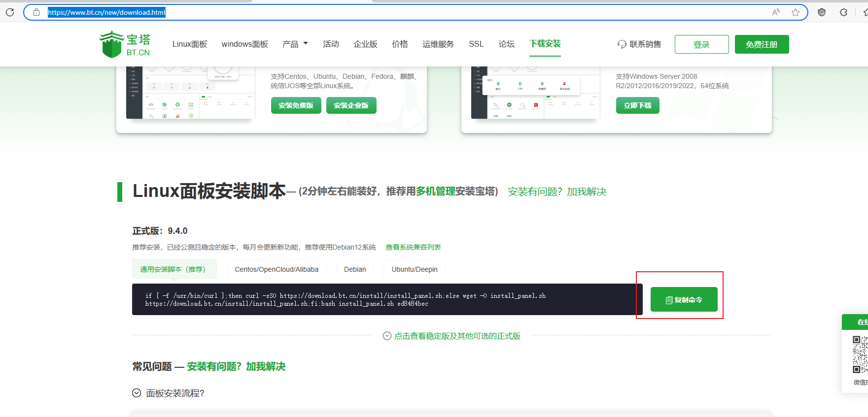Click the 安装企业版 button

point(351,105)
